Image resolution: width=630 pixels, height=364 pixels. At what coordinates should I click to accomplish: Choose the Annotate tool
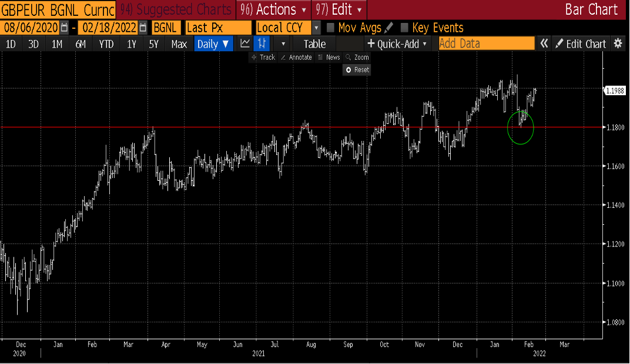[296, 57]
